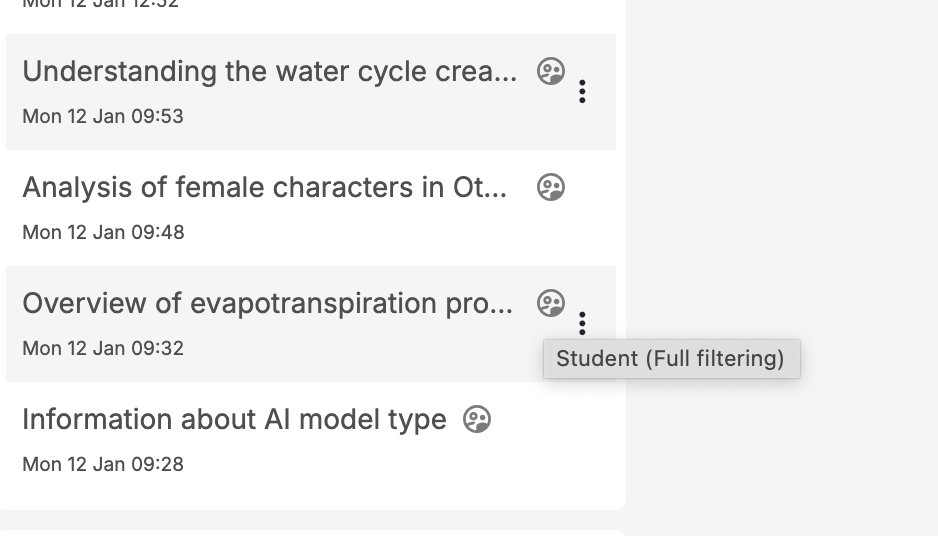Open the three-dot menu for the evapotranspiration chat
Image resolution: width=938 pixels, height=536 pixels.
tap(582, 323)
